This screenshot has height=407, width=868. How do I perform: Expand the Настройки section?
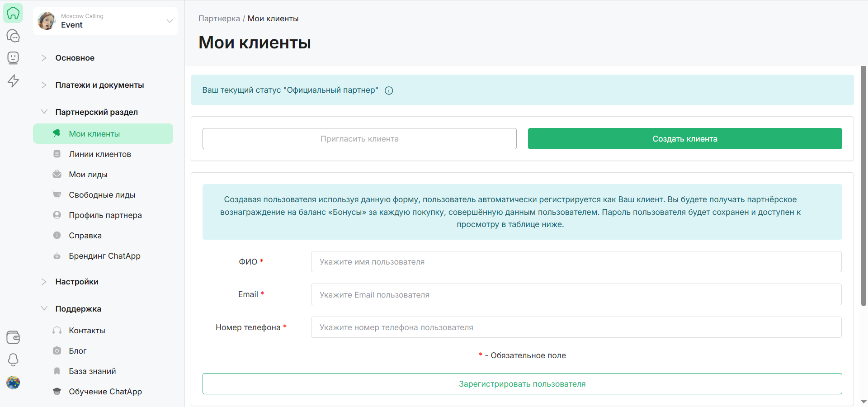coord(77,282)
